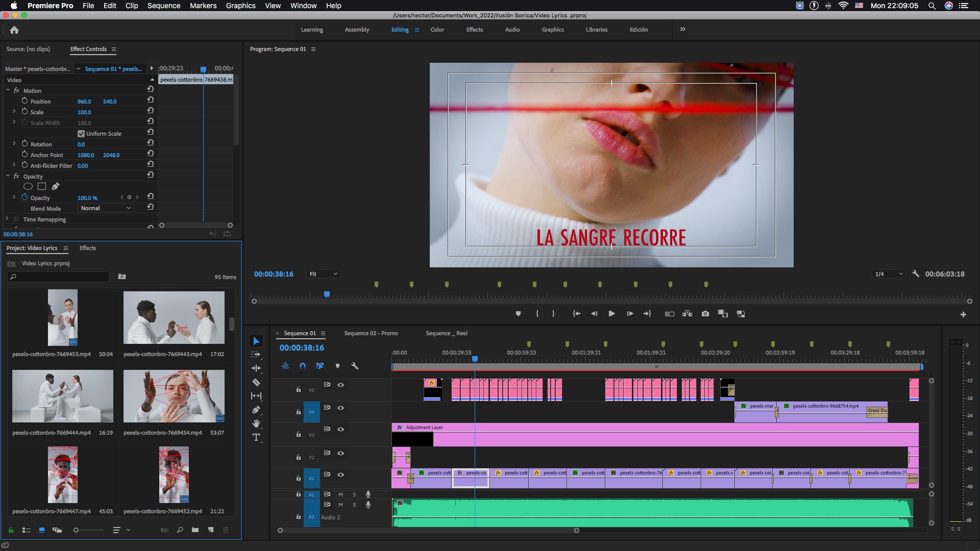Select the Razor tool
This screenshot has width=980, height=551.
point(256,382)
